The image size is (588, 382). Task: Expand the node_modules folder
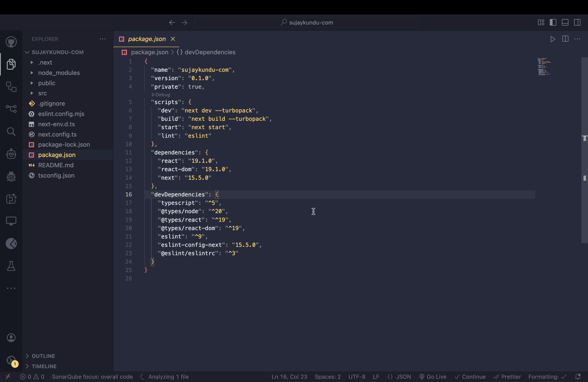click(59, 73)
